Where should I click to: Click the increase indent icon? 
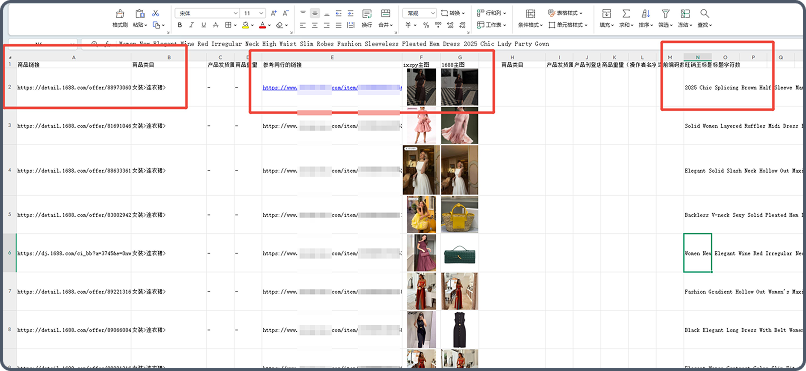pyautogui.click(x=351, y=13)
